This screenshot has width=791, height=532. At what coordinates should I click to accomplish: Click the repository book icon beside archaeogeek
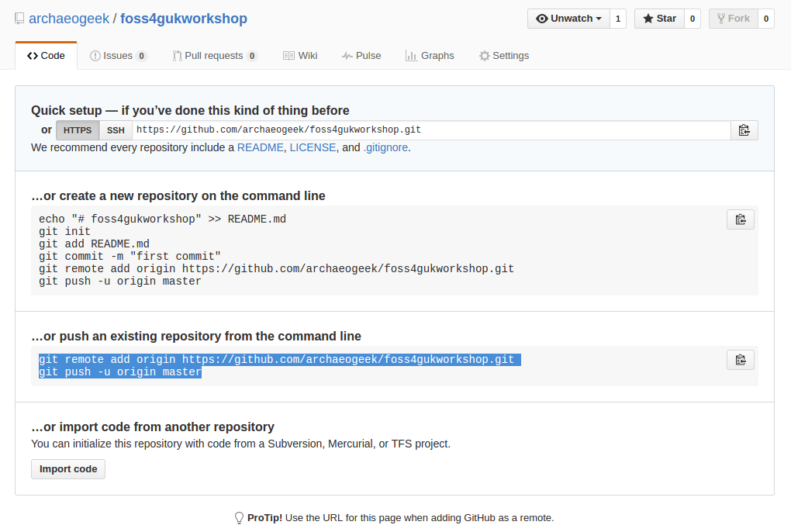[x=19, y=19]
